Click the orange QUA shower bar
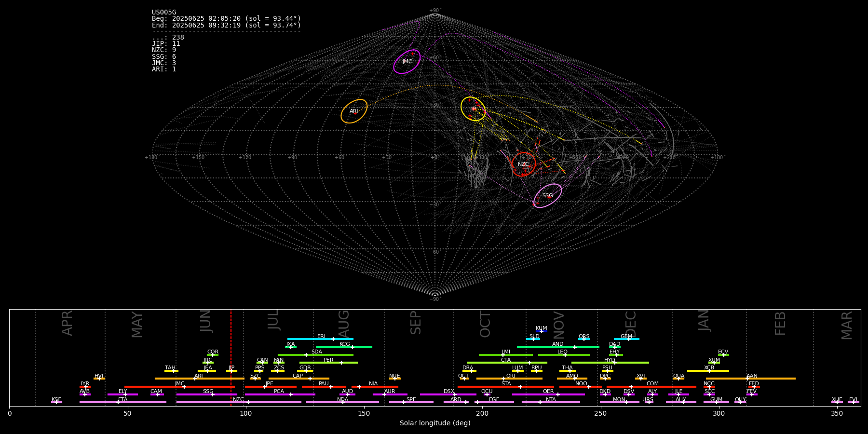 point(678,379)
